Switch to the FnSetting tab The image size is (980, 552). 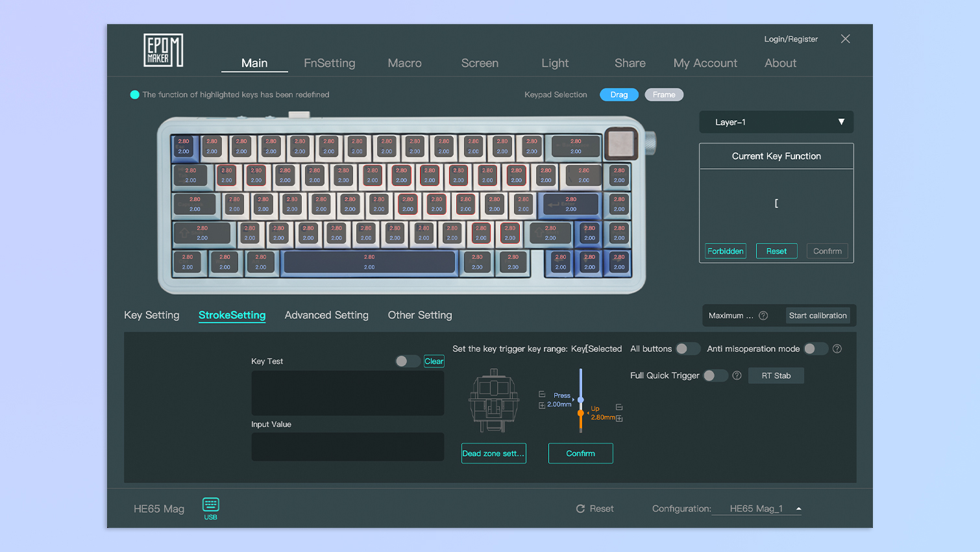pyautogui.click(x=329, y=63)
